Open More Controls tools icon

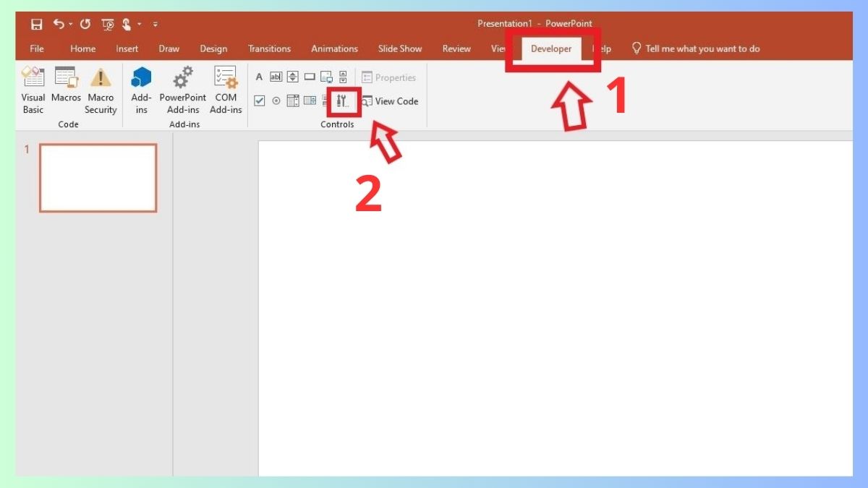pos(343,101)
